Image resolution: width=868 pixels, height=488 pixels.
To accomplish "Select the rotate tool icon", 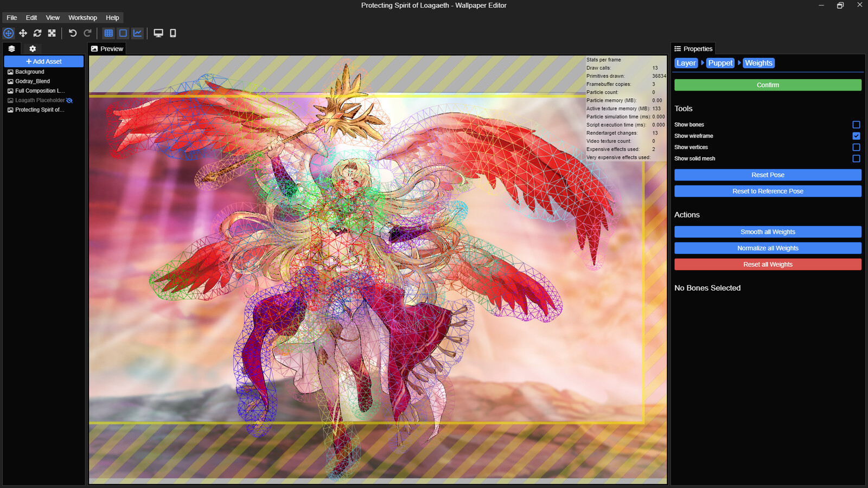I will (x=37, y=33).
